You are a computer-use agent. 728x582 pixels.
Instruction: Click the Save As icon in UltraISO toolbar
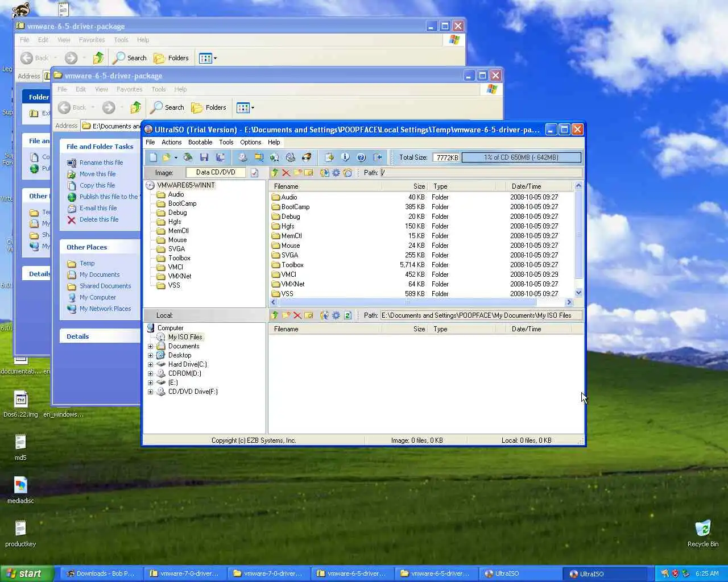pos(220,157)
